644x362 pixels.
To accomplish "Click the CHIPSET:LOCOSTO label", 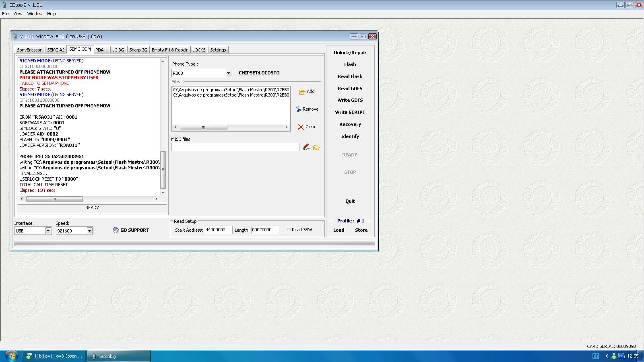I will (259, 73).
